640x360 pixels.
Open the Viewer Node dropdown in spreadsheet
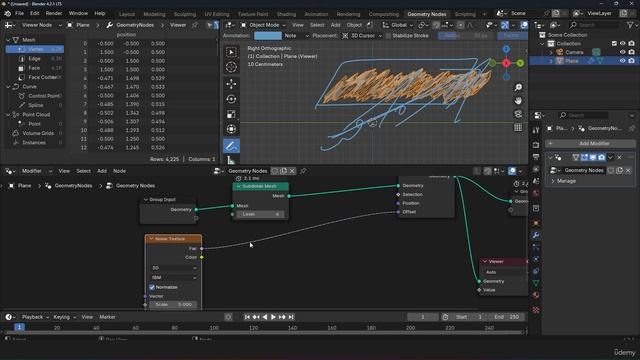click(40, 25)
